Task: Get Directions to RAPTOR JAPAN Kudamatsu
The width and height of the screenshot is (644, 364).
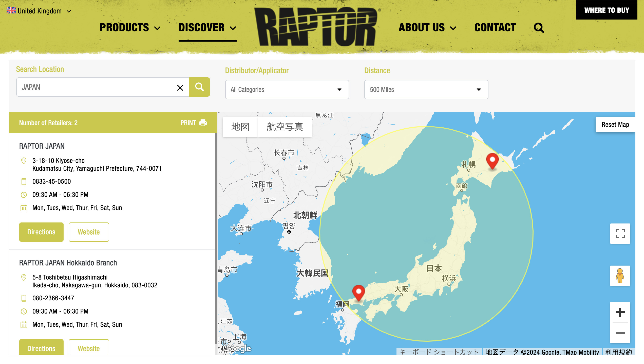Action: [x=41, y=232]
